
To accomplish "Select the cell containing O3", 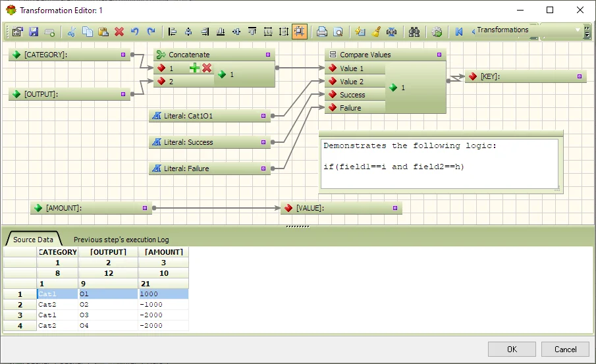I will coord(108,315).
